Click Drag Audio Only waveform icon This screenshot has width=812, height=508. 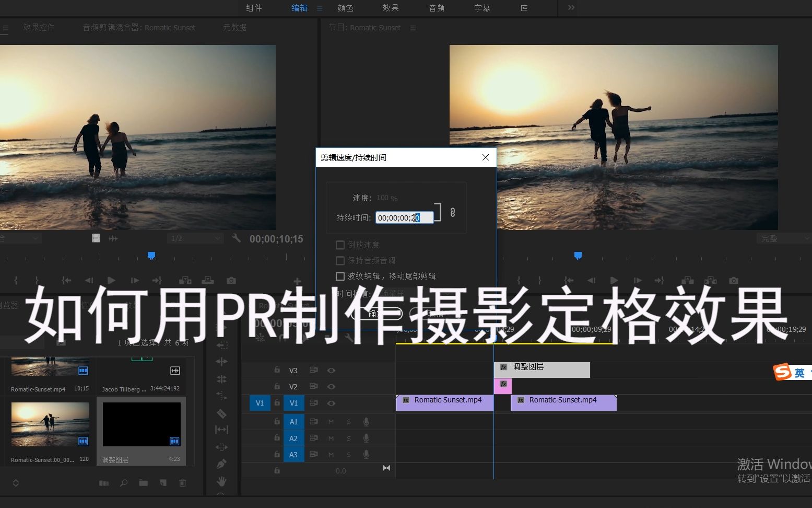tap(113, 238)
